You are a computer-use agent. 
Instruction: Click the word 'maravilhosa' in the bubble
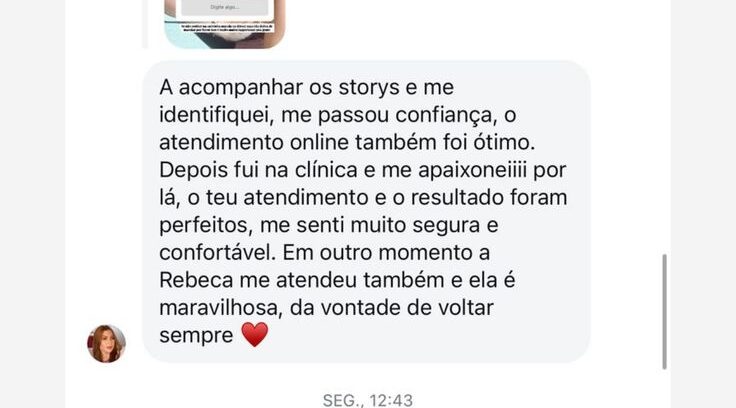[x=220, y=308]
